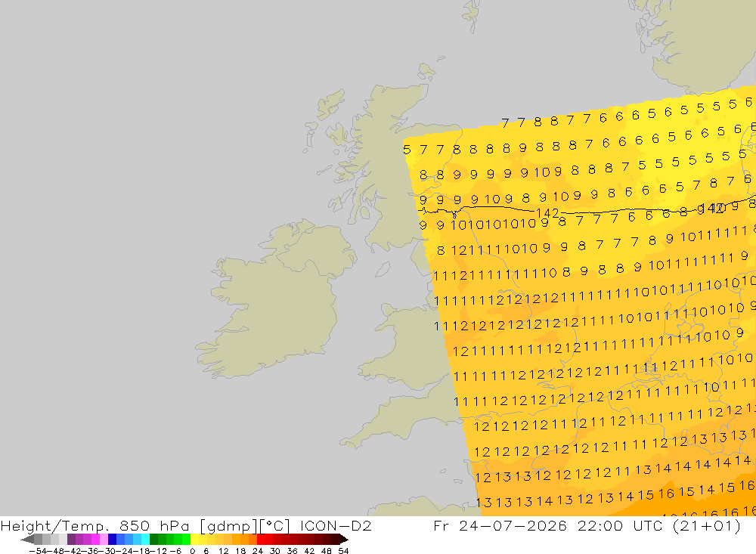
Task: Select the dark blue swatch above -30
Action: pyautogui.click(x=112, y=540)
